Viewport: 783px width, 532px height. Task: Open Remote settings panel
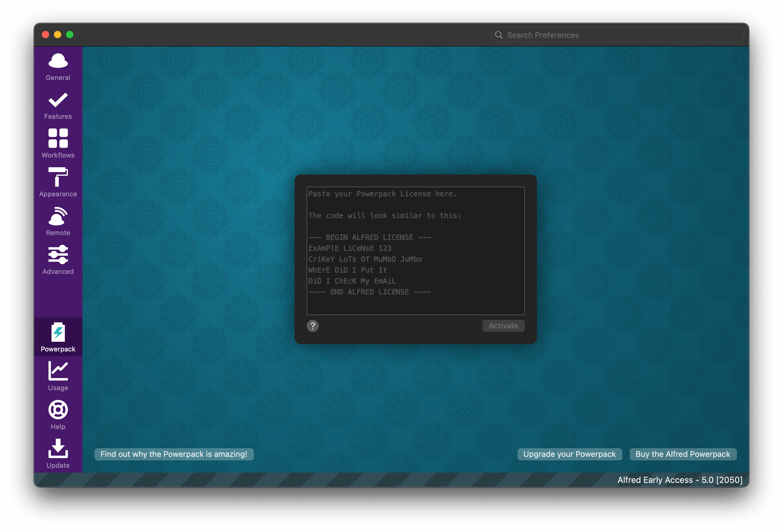click(x=58, y=220)
